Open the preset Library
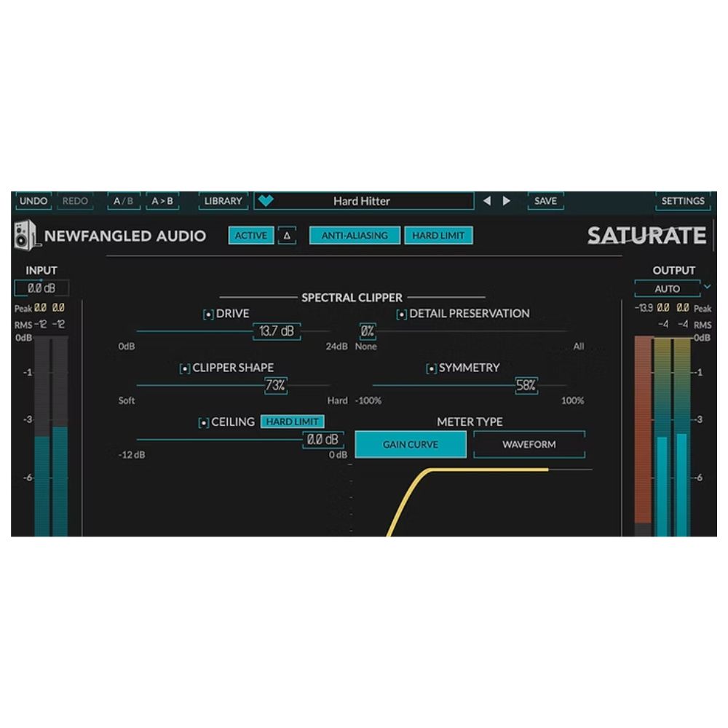Screen dimensions: 728x728 click(x=223, y=201)
